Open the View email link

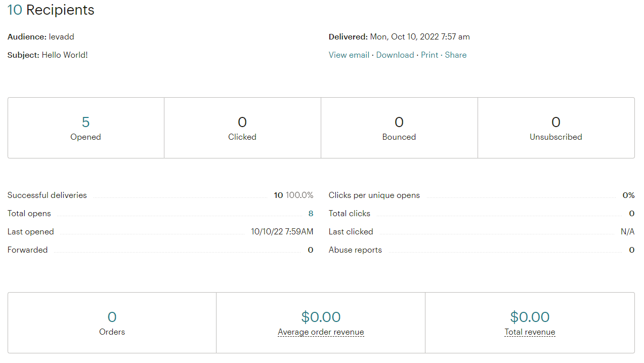[349, 55]
